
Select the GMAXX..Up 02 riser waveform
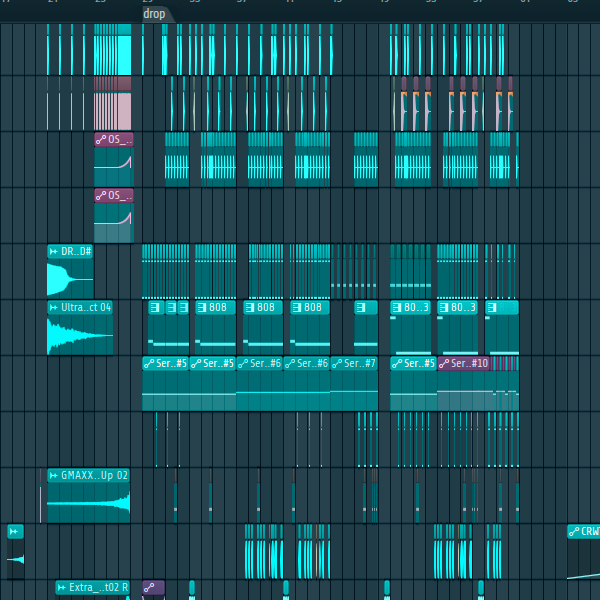(88, 503)
